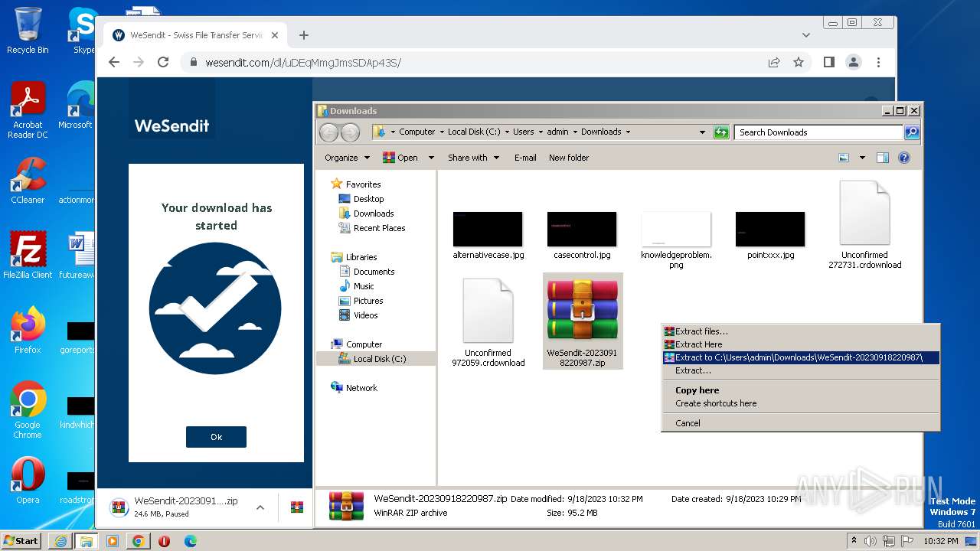980x551 pixels.
Task: Expand the Open button dropdown arrow
Action: (x=431, y=158)
